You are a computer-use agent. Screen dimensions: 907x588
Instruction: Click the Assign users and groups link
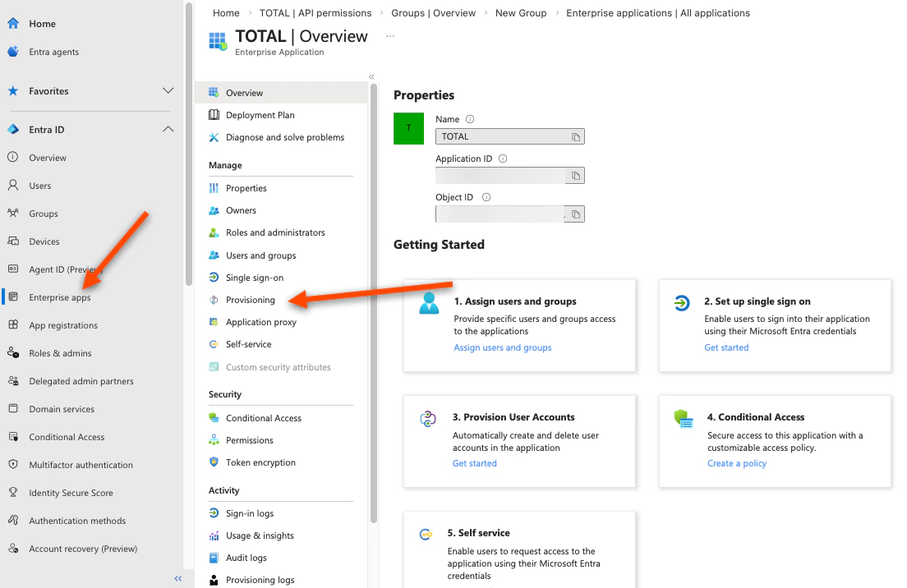click(x=502, y=347)
